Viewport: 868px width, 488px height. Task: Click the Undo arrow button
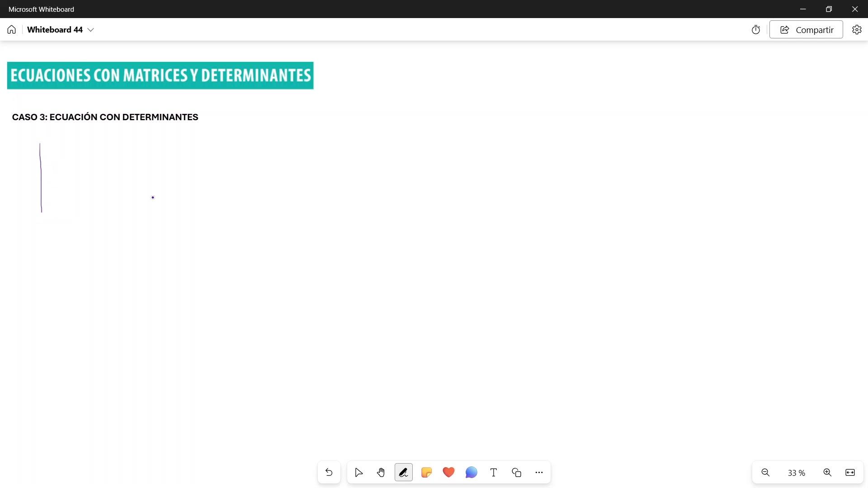(x=329, y=473)
